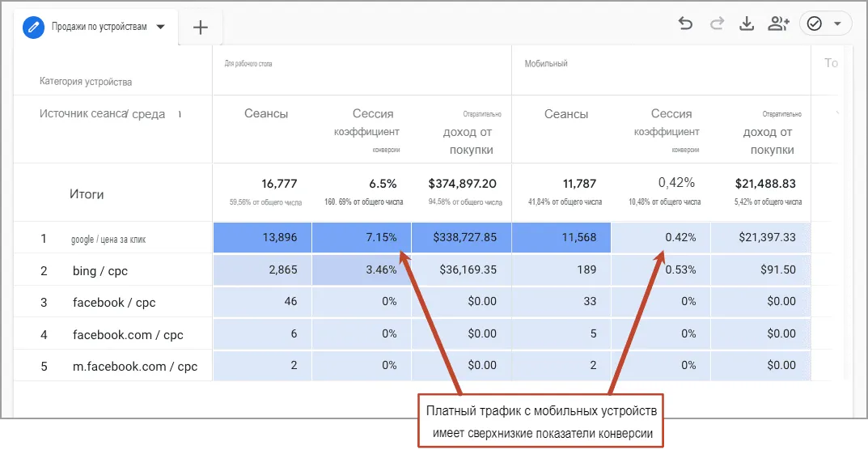Select cell 5 facebook.com mobile sessions
The width and height of the screenshot is (868, 467).
561,333
